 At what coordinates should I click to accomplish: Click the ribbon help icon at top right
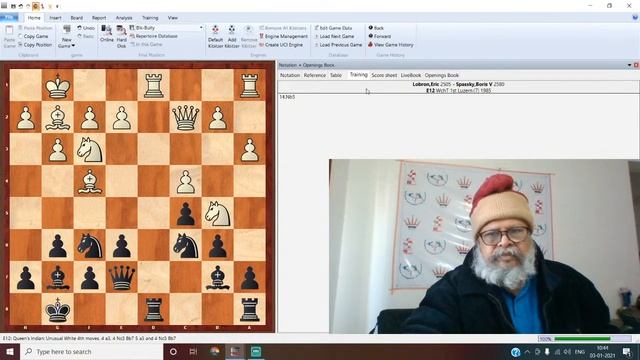coord(635,18)
